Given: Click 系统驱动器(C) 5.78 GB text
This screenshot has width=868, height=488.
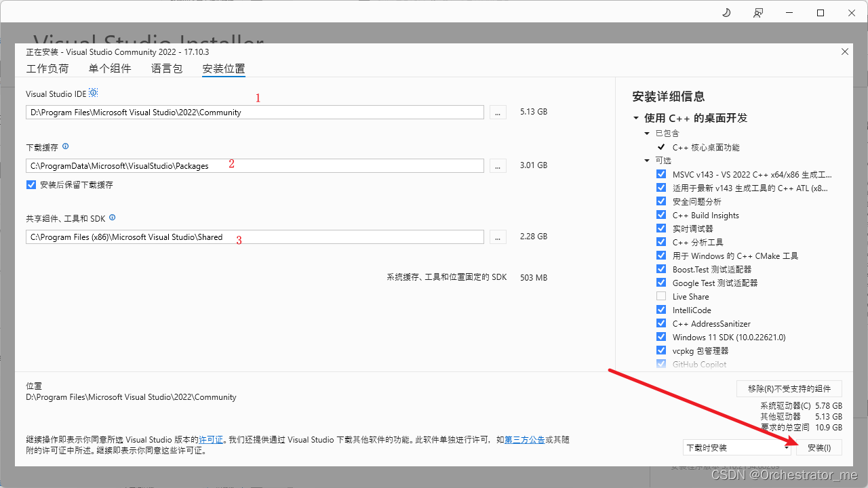Looking at the screenshot, I should (801, 405).
